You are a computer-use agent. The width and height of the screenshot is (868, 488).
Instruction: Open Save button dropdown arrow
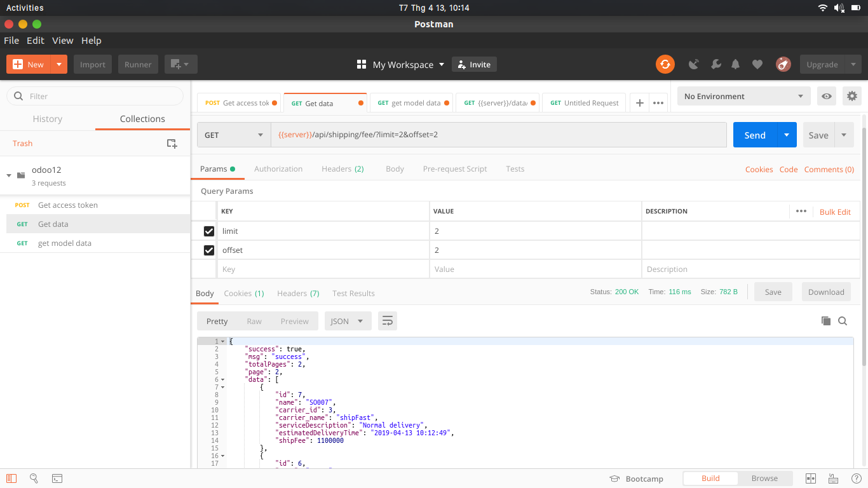[x=844, y=135]
